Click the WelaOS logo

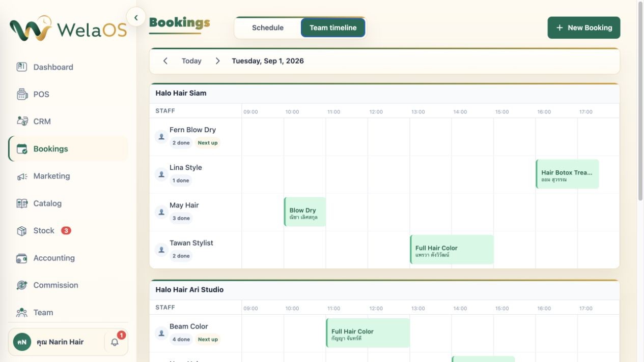coord(68,28)
